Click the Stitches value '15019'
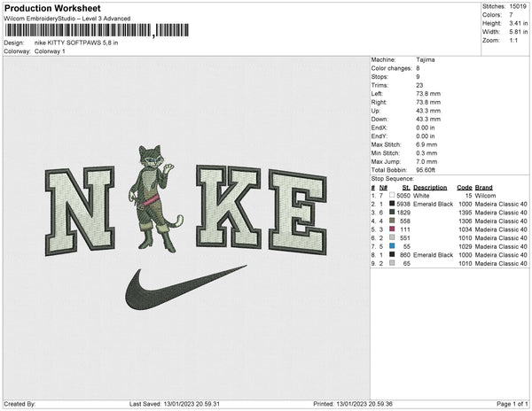This screenshot has height=411, width=532. coord(518,6)
